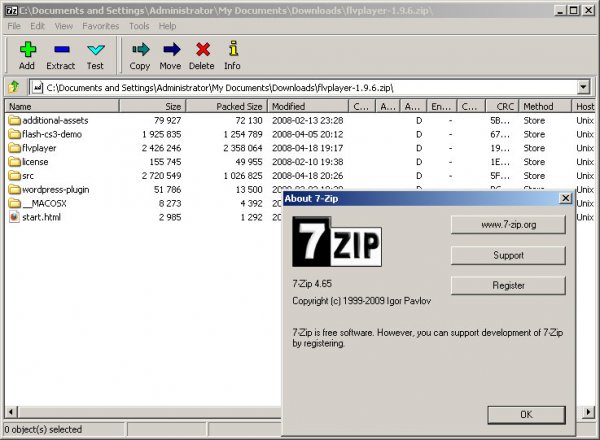Viewport: 600px width, 440px height.
Task: Click the horizontal scrollbar right arrow
Action: pos(589,412)
